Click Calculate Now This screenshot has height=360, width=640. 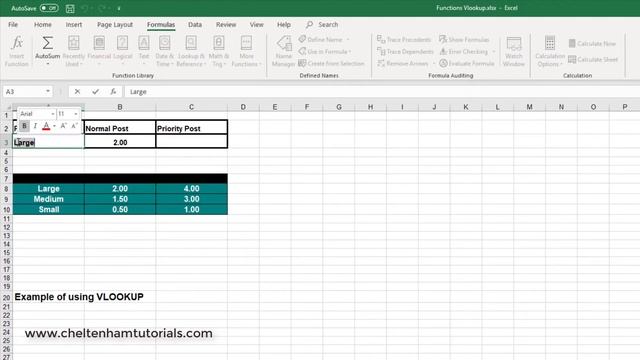coord(592,43)
